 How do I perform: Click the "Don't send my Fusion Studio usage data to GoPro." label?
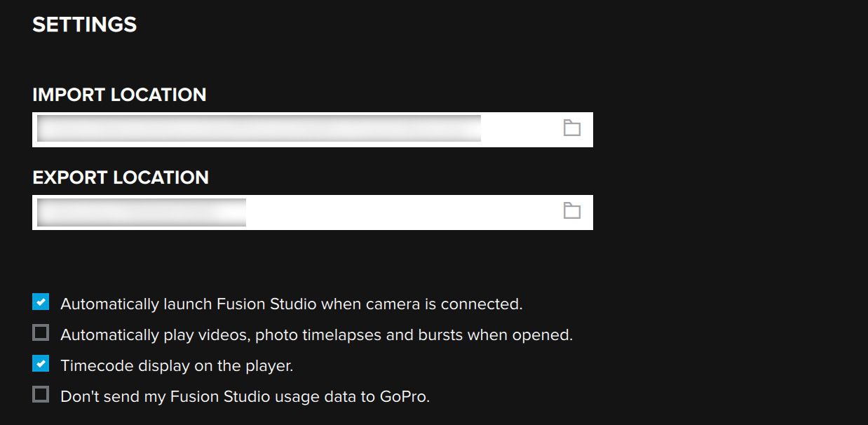pyautogui.click(x=245, y=397)
